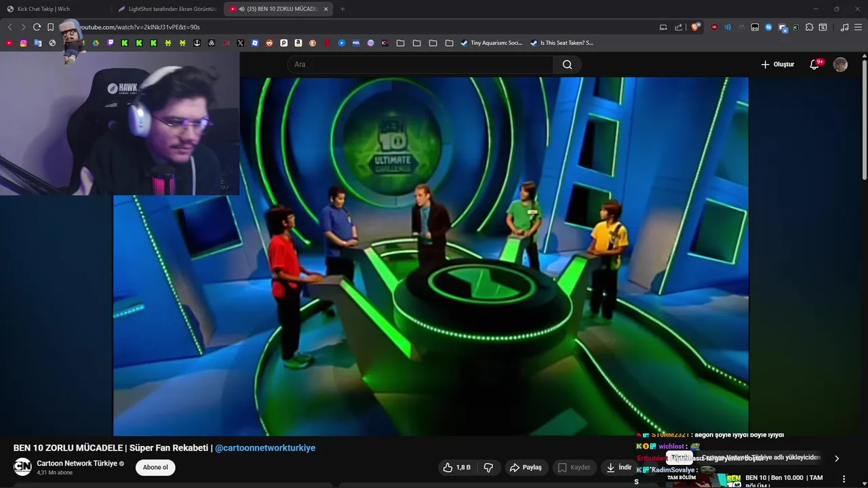Open the extensions puzzle-piece menu
868x488 pixels.
click(809, 27)
